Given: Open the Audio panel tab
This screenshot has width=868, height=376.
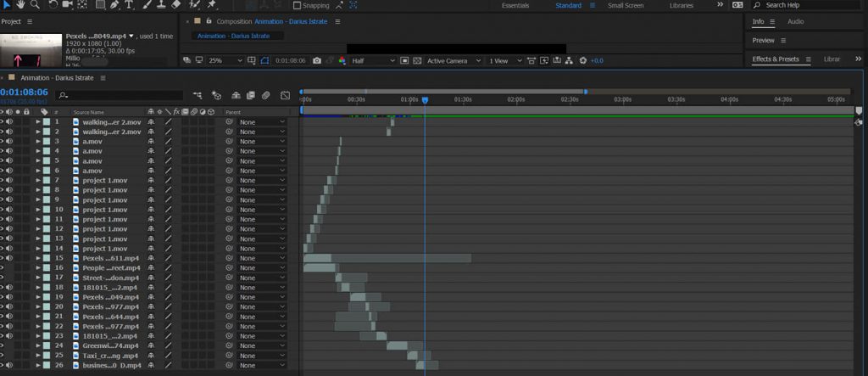Looking at the screenshot, I should tap(795, 21).
